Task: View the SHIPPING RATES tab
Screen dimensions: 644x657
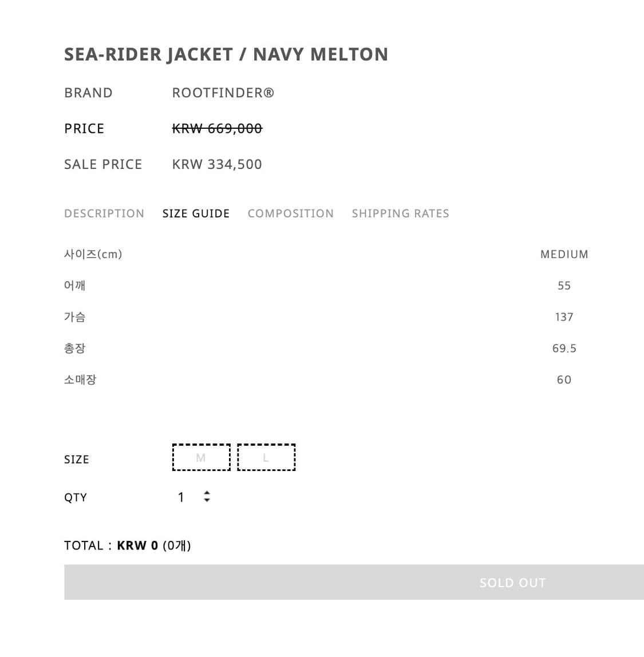Action: pyautogui.click(x=400, y=213)
